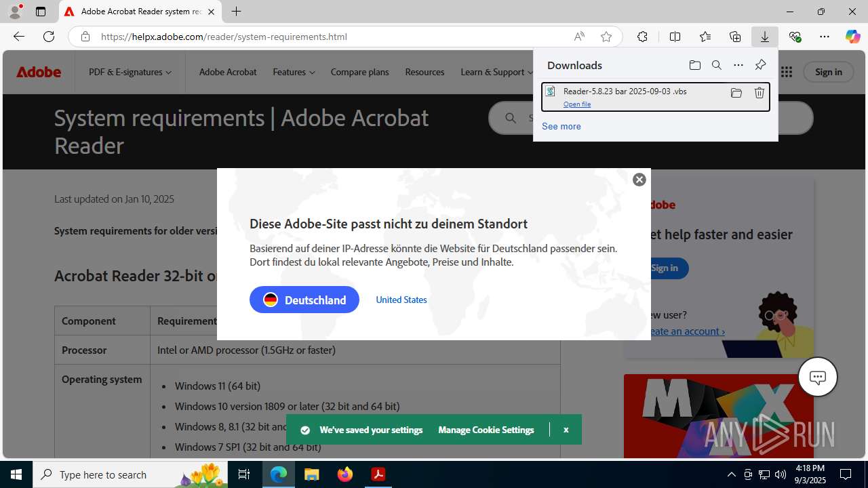Click the Adobe MAX banner image
The height and width of the screenshot is (488, 868).
(x=719, y=415)
